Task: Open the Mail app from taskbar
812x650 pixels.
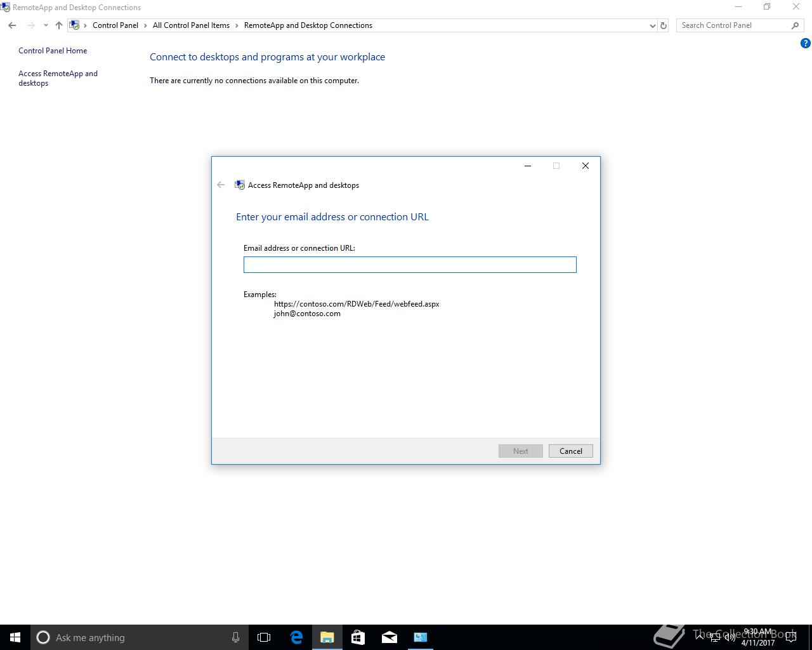Action: click(390, 637)
